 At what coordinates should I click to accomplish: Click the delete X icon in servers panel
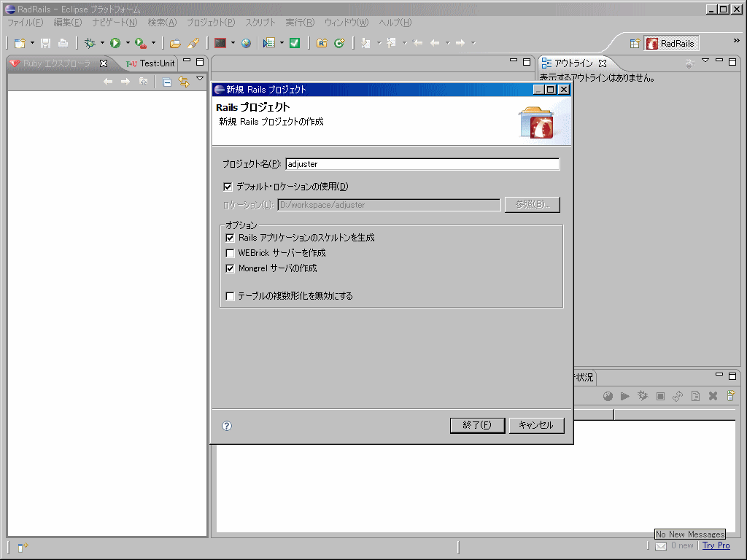pos(713,396)
